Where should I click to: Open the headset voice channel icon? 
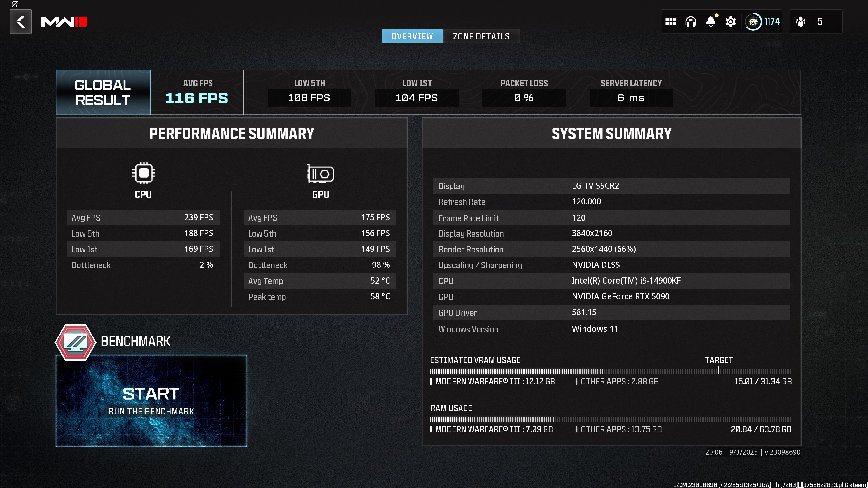(x=690, y=22)
